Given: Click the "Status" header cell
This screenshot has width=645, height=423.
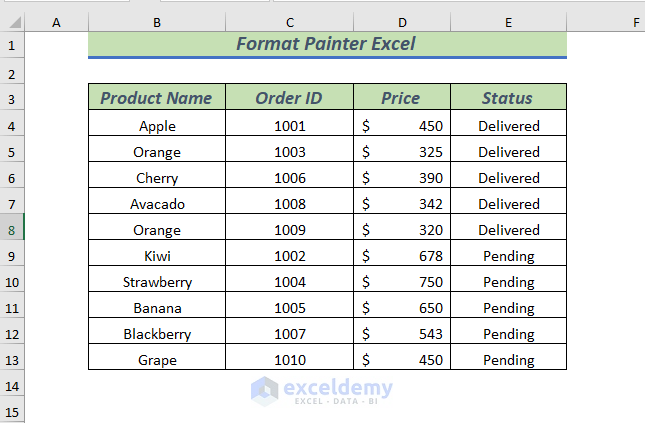Looking at the screenshot, I should 508,98.
